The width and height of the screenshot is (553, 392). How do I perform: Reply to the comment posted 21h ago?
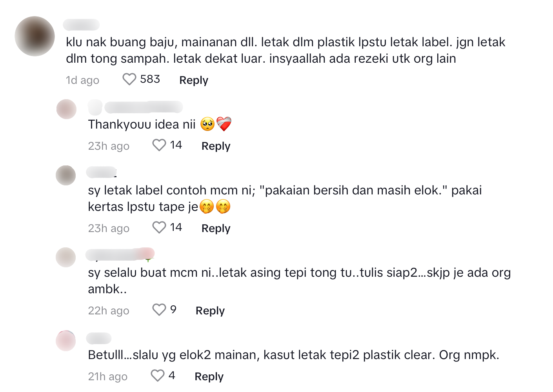(209, 376)
